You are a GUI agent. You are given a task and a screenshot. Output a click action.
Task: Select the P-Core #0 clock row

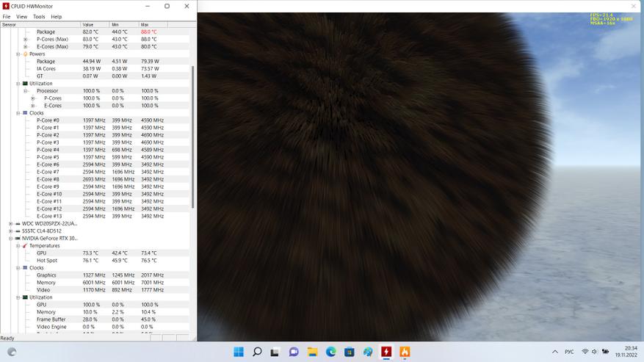pos(95,120)
